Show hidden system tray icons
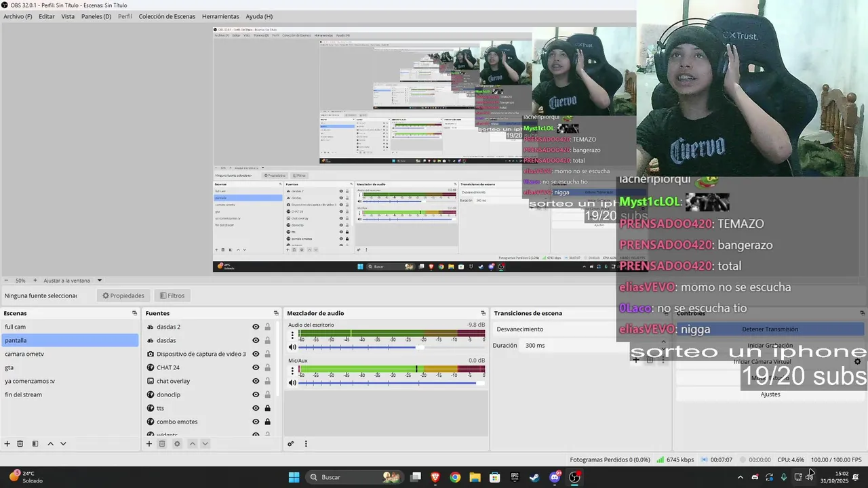Screen dimensions: 868x488 (x=740, y=477)
